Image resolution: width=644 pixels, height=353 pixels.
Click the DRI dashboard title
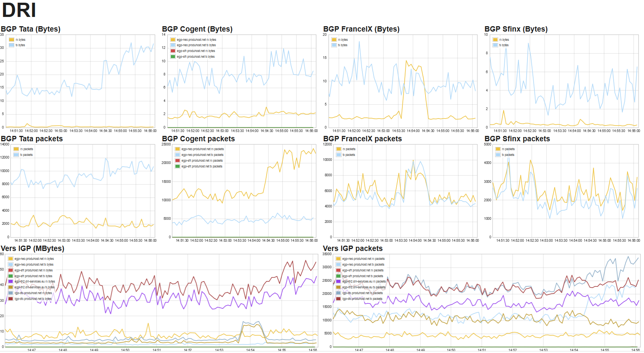coord(19,10)
